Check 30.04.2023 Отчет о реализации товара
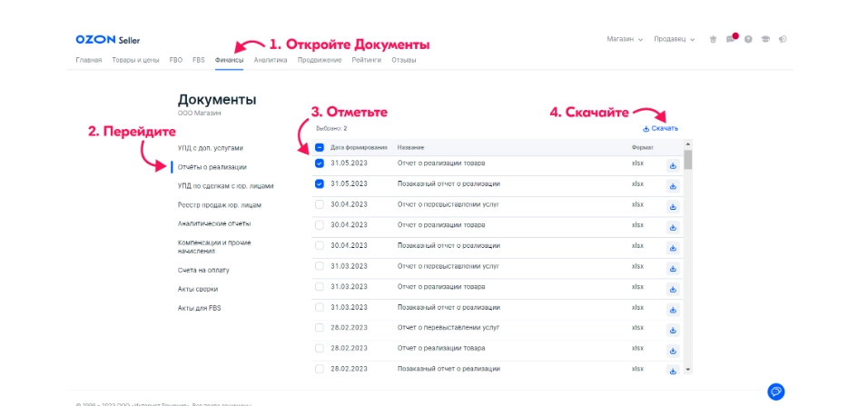Image resolution: width=868 pixels, height=406 pixels. pos(320,224)
